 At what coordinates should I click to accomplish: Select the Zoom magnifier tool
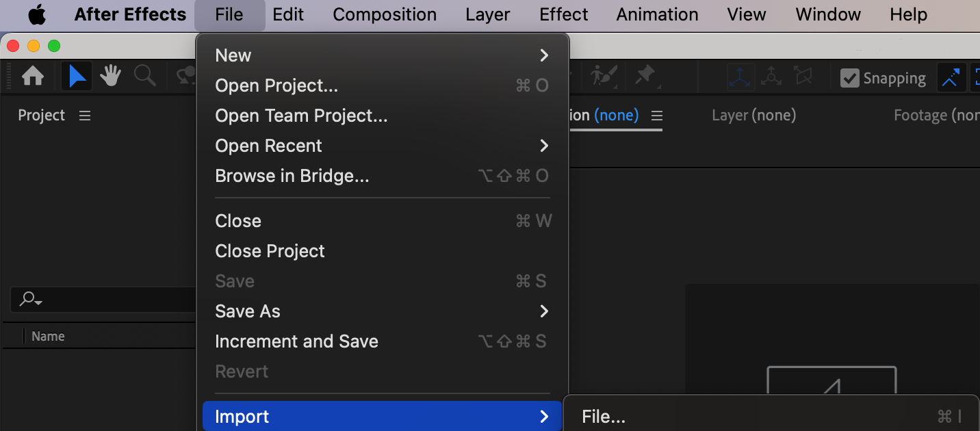[144, 77]
